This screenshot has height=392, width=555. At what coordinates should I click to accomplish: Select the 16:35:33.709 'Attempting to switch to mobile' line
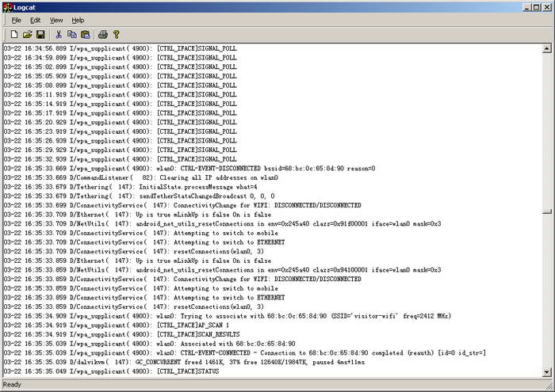pos(141,233)
